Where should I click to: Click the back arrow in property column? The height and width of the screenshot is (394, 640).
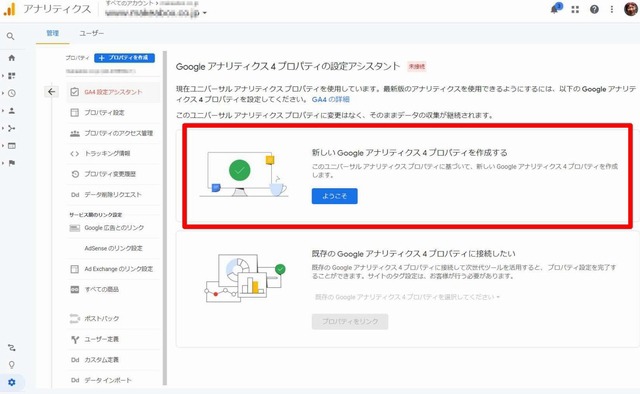[x=51, y=92]
